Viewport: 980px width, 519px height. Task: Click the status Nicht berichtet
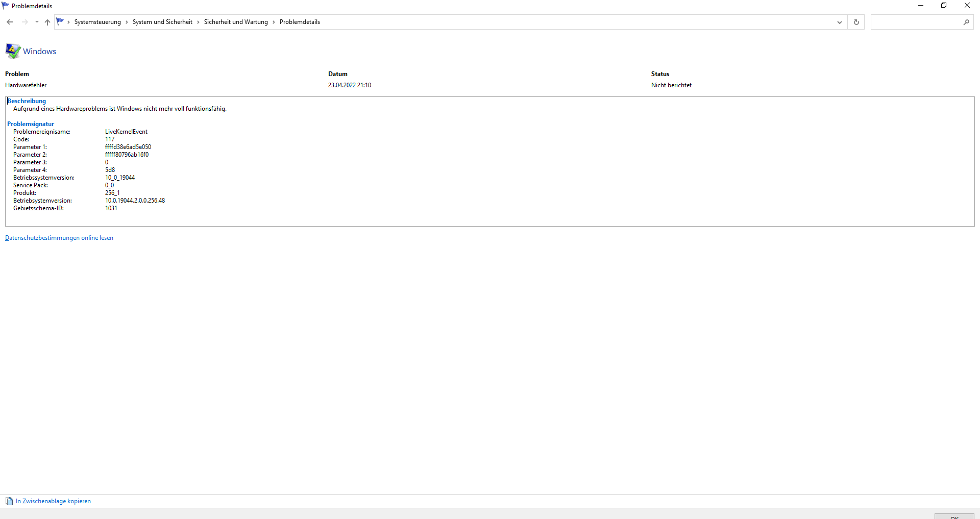tap(671, 85)
